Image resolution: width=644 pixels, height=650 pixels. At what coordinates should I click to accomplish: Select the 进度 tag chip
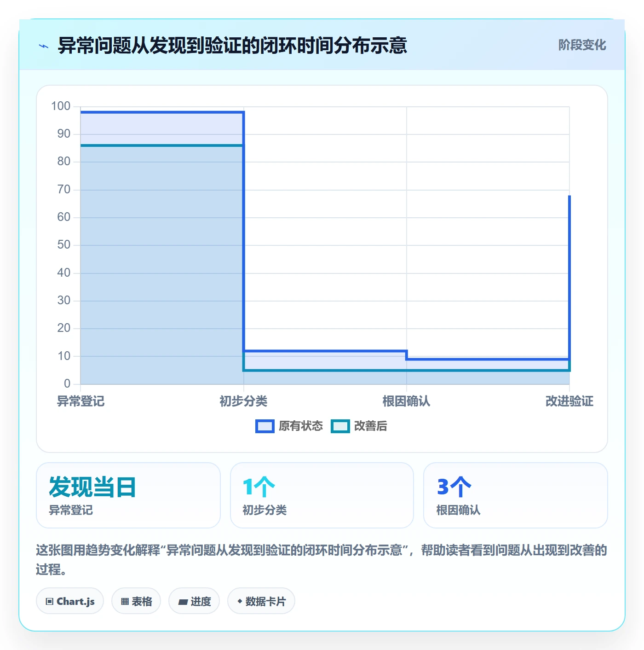coord(194,601)
